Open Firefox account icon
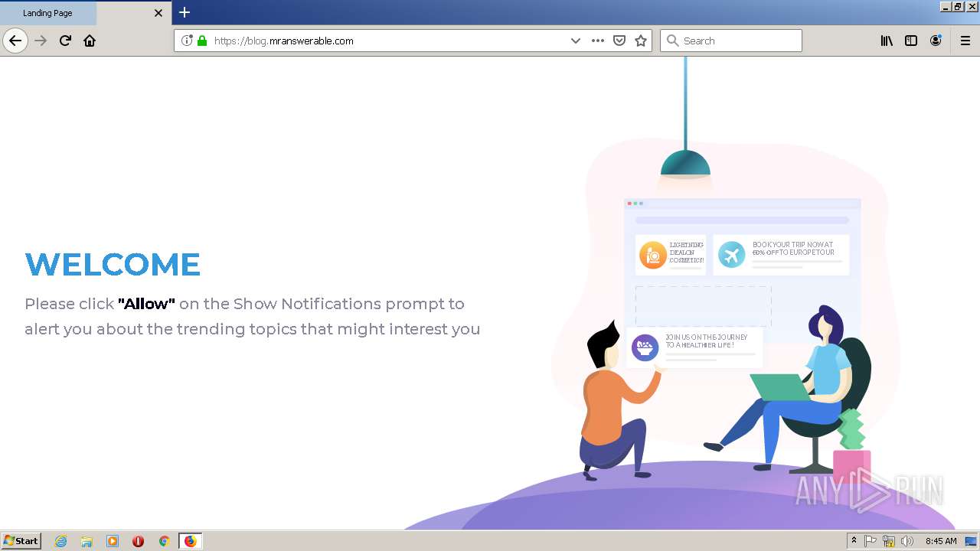The height and width of the screenshot is (551, 980). [x=936, y=41]
